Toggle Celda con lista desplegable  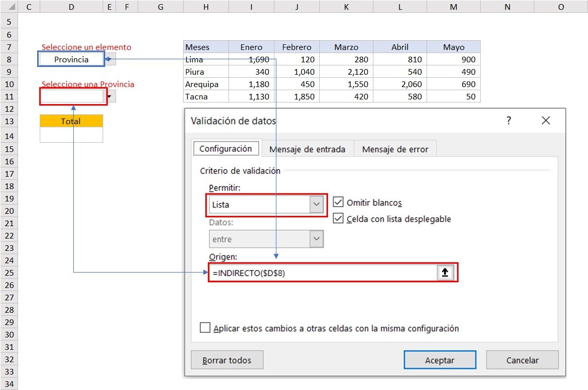pos(338,218)
